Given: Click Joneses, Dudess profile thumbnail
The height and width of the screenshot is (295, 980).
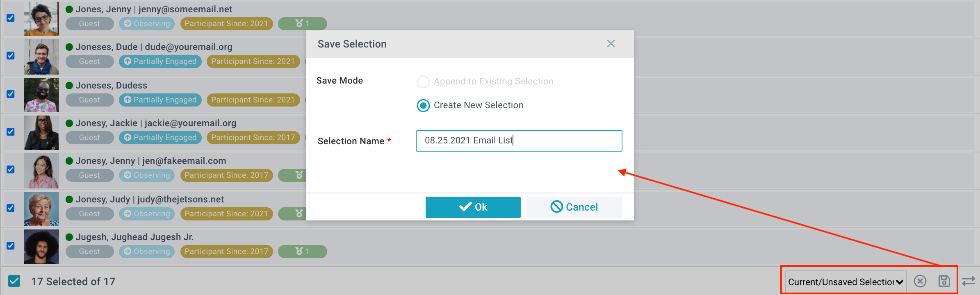Looking at the screenshot, I should coord(41,95).
